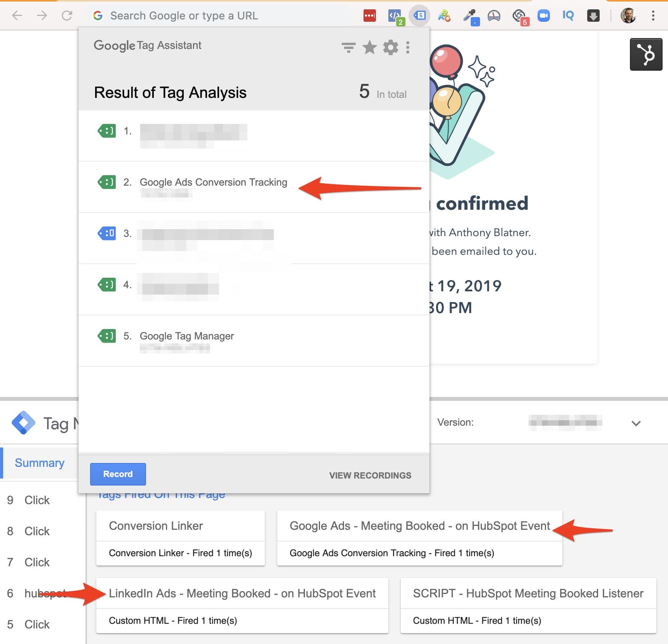Viewport: 668px width, 644px height.
Task: Open the Tag Assistant filter icon
Action: coord(348,47)
